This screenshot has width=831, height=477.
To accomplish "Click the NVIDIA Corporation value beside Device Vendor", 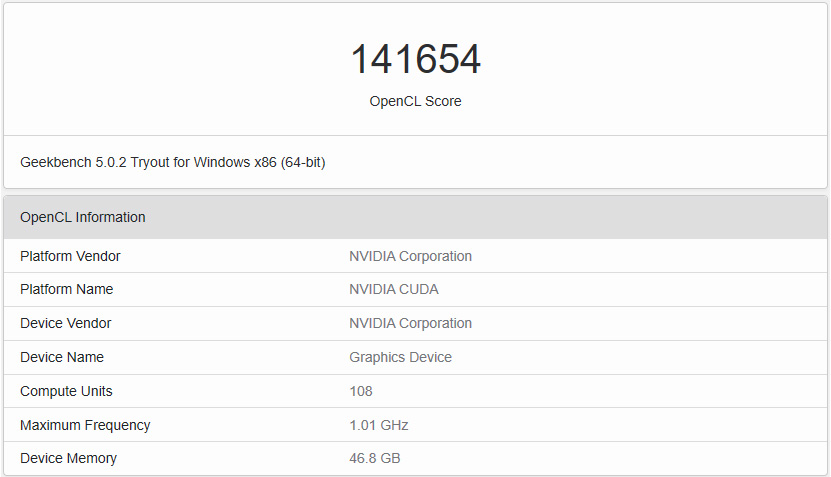I will (410, 323).
